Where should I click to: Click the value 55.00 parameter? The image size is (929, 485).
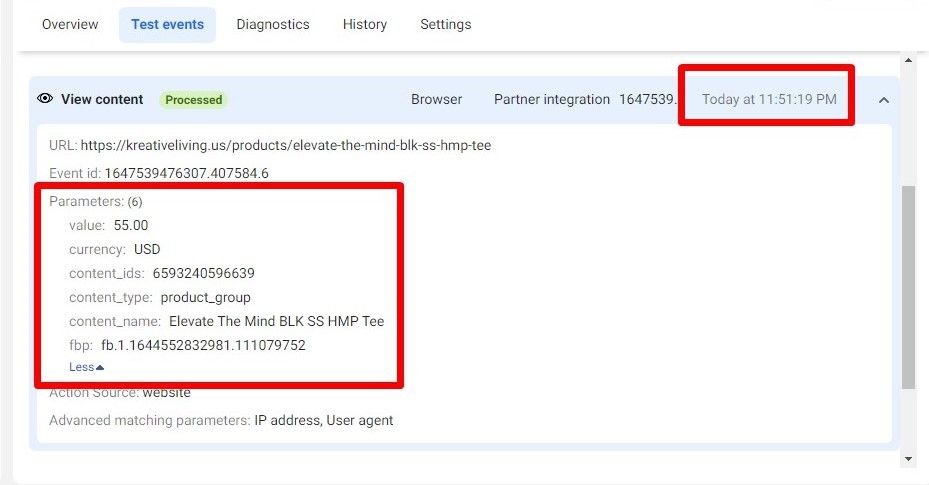tap(131, 225)
